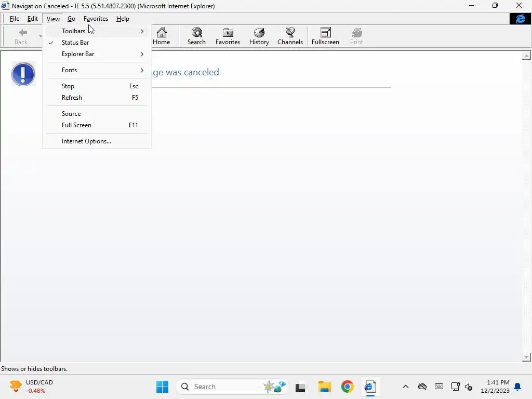Open the Favorites toolbar icon
This screenshot has height=399, width=532.
click(228, 33)
